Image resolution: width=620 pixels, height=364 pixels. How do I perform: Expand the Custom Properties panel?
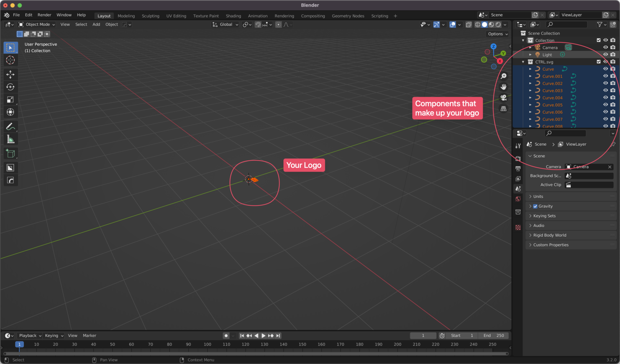point(571,245)
